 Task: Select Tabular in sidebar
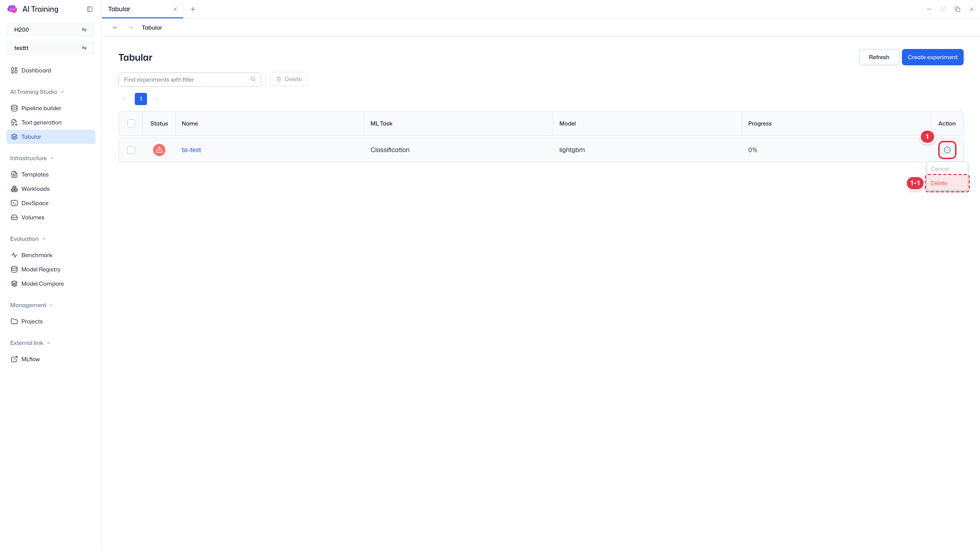51,137
